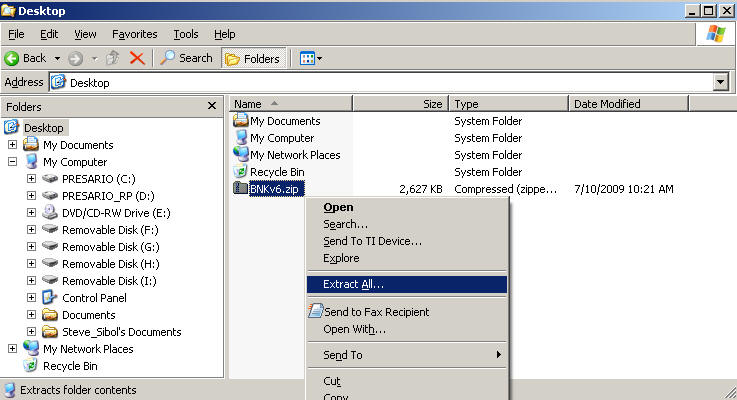Expand DVD/CD-RW Drive (E:) node
Viewport: 737px width, 400px height.
pos(31,212)
